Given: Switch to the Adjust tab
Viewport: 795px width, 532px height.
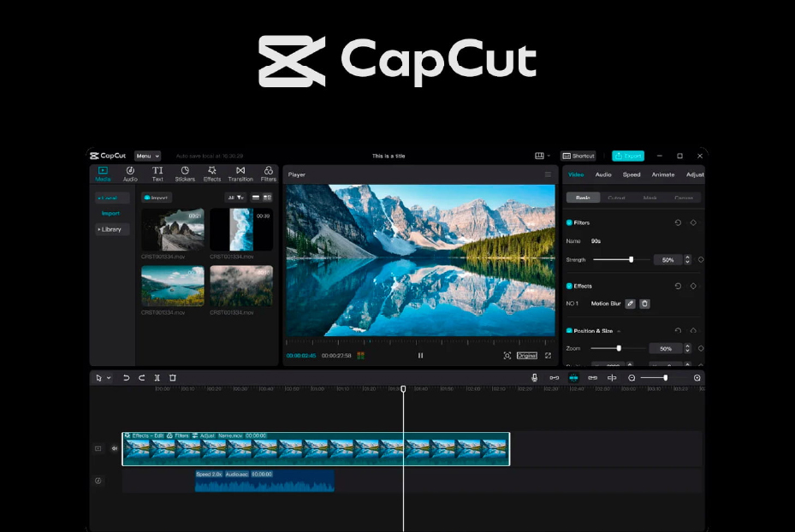Looking at the screenshot, I should [x=695, y=174].
